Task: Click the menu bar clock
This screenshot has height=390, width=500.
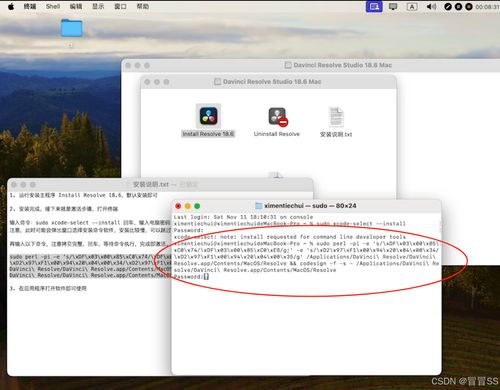Action: point(487,7)
